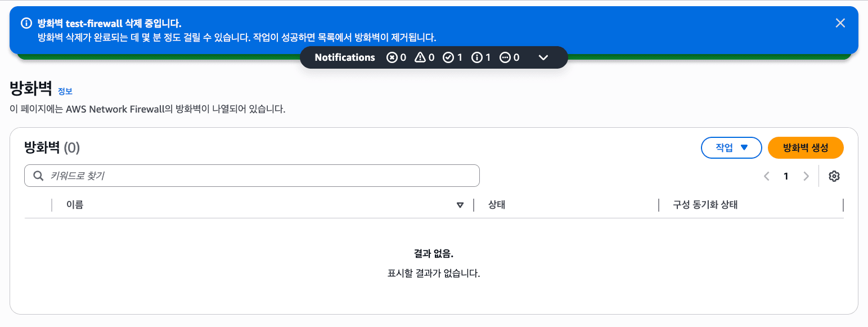
Task: Click the error count icon in Notifications bar
Action: click(392, 57)
